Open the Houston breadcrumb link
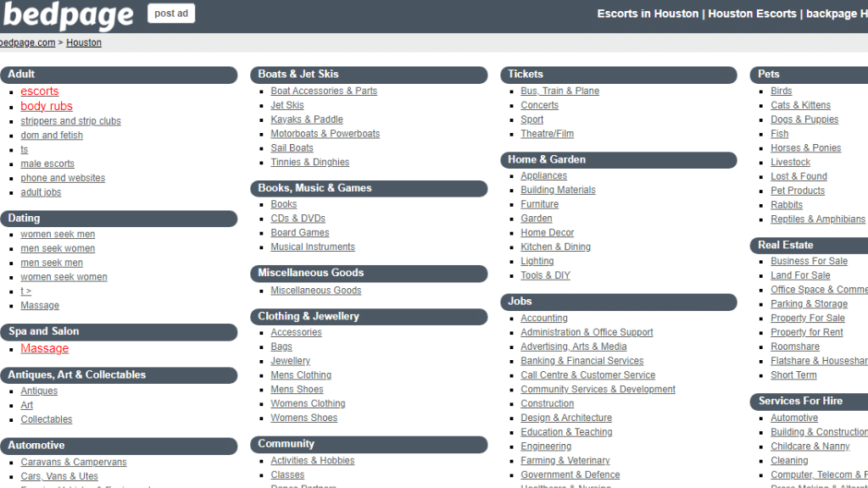Viewport: 868px width, 488px height. pos(84,42)
